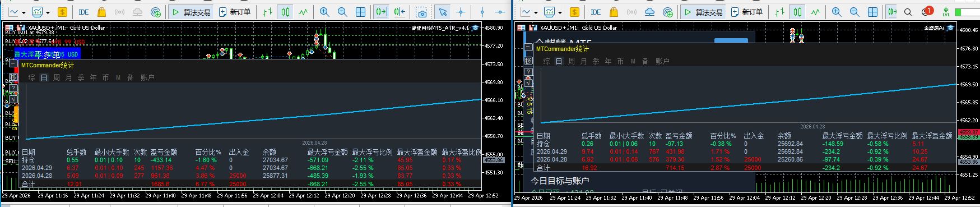Select 月 tab in left stats panel
Viewport: 980px width, 207px height.
pos(69,77)
